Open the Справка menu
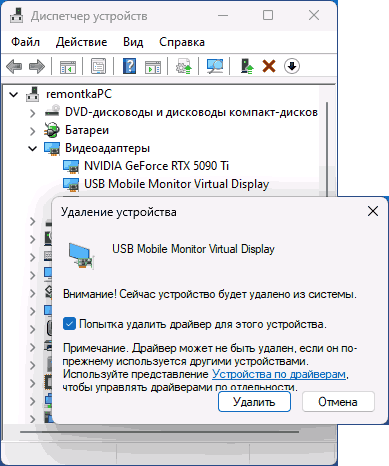This screenshot has width=389, height=466. click(x=182, y=42)
